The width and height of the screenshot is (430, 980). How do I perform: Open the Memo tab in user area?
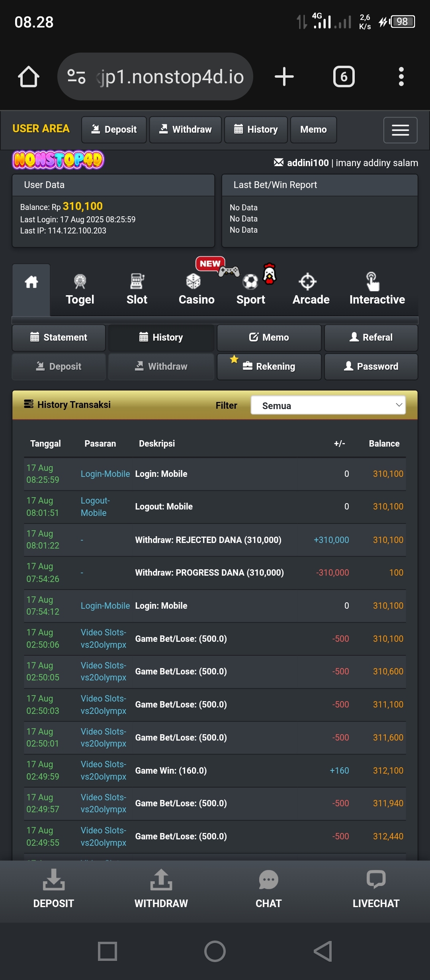313,129
